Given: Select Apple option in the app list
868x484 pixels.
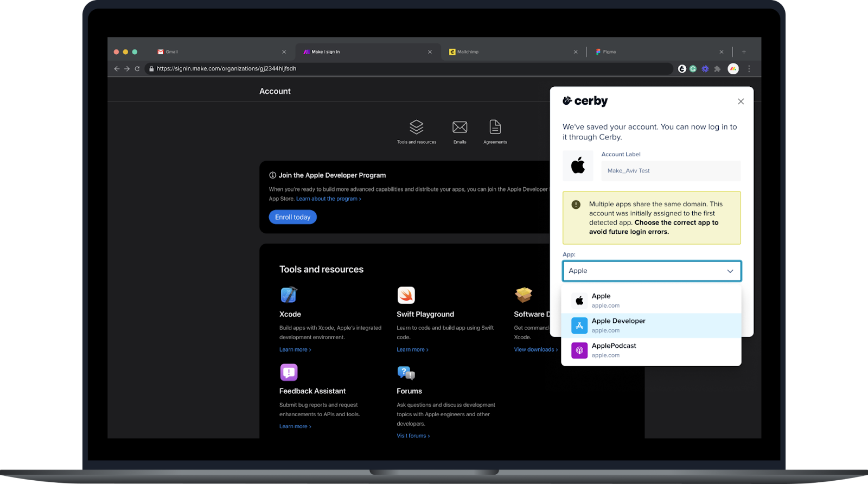Looking at the screenshot, I should [651, 301].
